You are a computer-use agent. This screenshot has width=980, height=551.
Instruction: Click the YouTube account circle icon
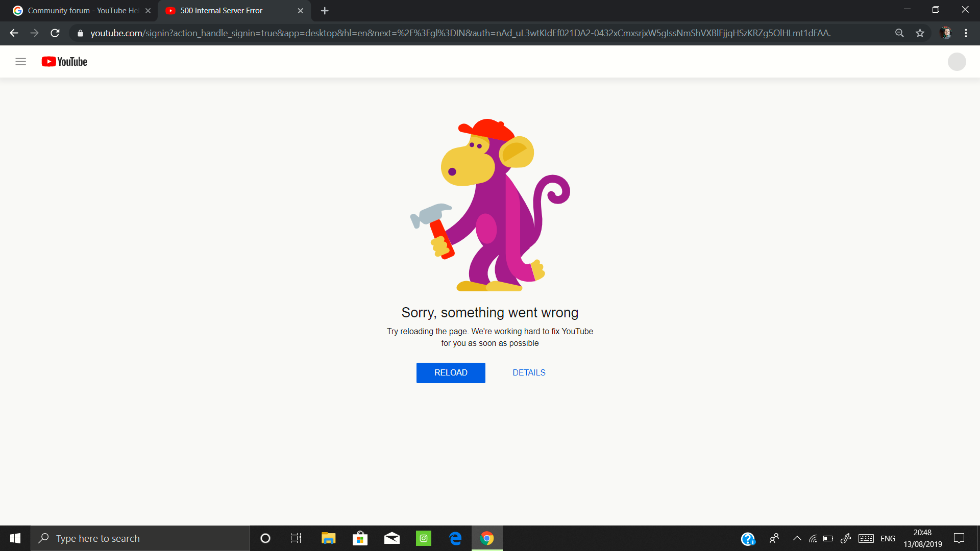click(957, 62)
